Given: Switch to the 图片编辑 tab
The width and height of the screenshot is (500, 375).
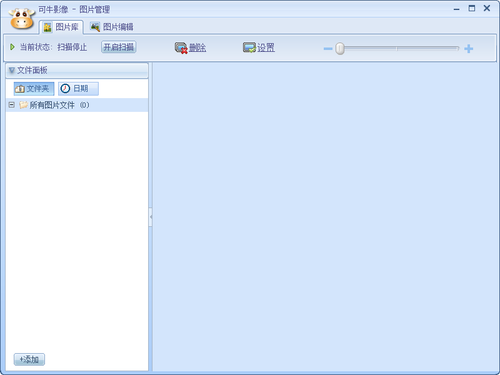Looking at the screenshot, I should pos(112,27).
